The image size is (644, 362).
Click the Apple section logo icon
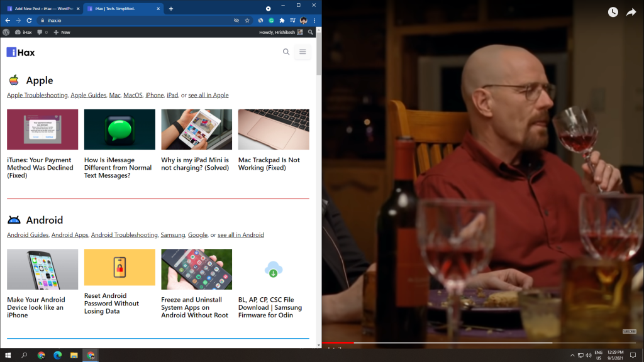(x=14, y=80)
